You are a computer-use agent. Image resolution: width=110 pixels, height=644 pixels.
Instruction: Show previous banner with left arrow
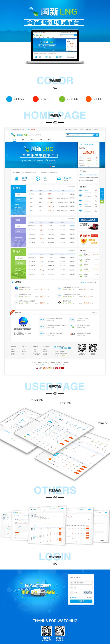(8, 155)
